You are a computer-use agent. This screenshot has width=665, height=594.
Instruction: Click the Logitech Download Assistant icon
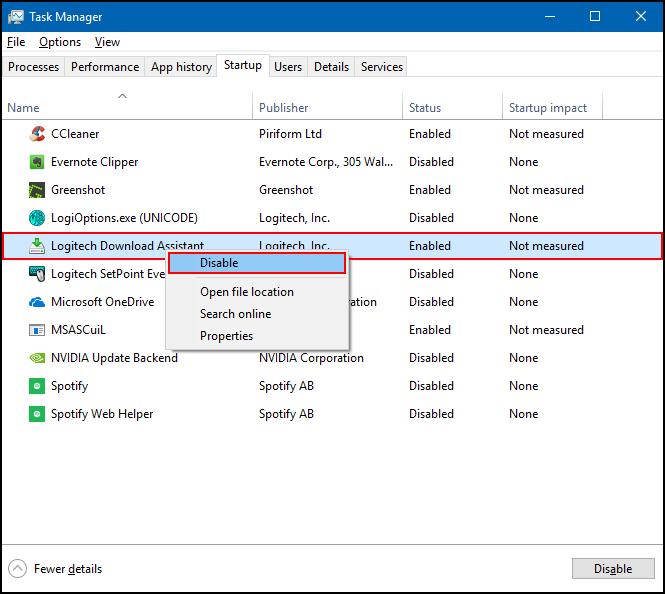(37, 246)
